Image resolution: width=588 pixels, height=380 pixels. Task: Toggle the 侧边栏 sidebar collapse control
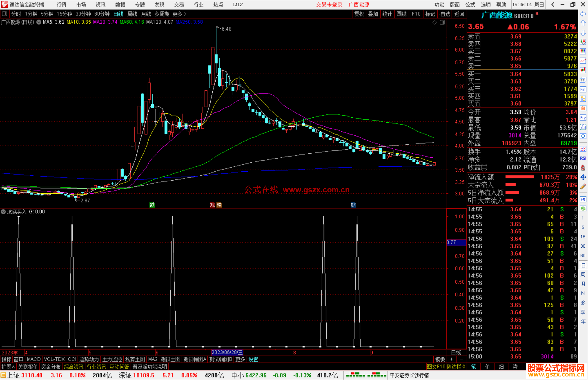coord(456,367)
